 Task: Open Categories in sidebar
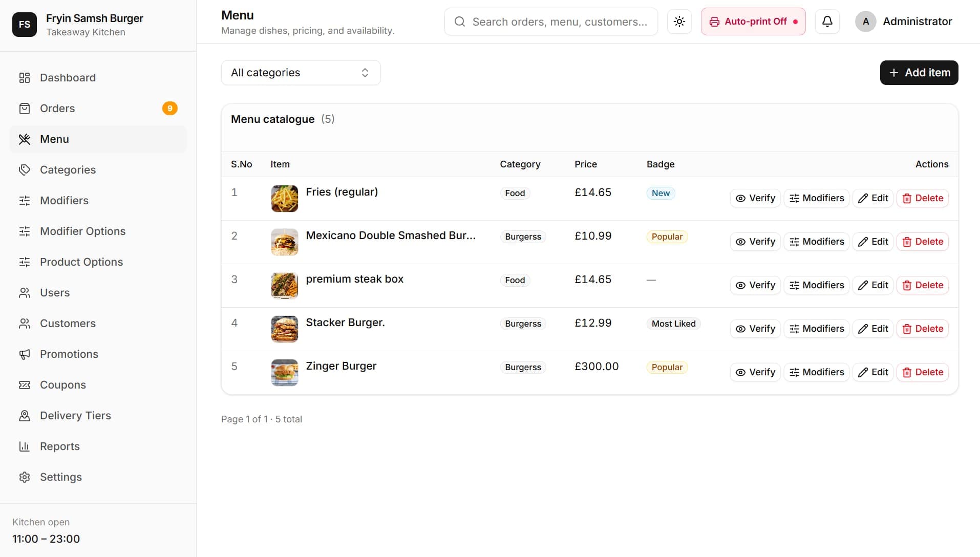[x=98, y=170]
